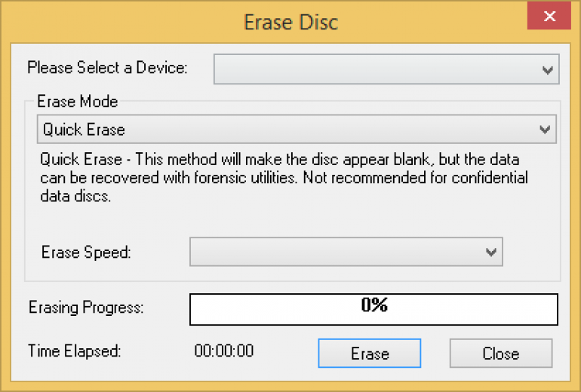Image resolution: width=581 pixels, height=392 pixels.
Task: Click the "Erasing Progress:" label
Action: click(x=86, y=308)
